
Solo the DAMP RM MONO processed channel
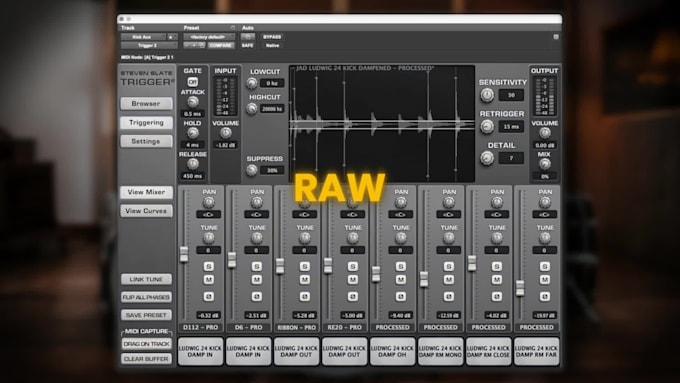[449, 266]
